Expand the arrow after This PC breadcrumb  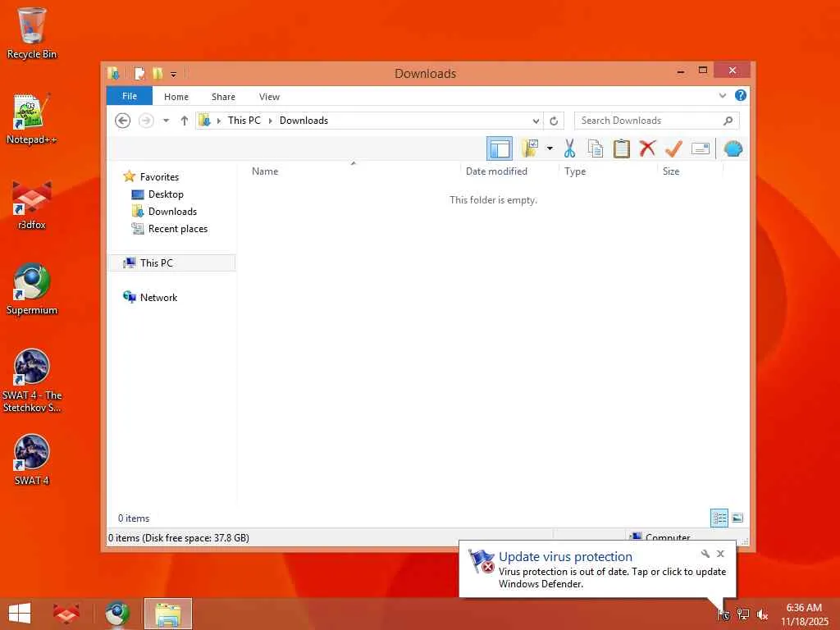tap(270, 121)
